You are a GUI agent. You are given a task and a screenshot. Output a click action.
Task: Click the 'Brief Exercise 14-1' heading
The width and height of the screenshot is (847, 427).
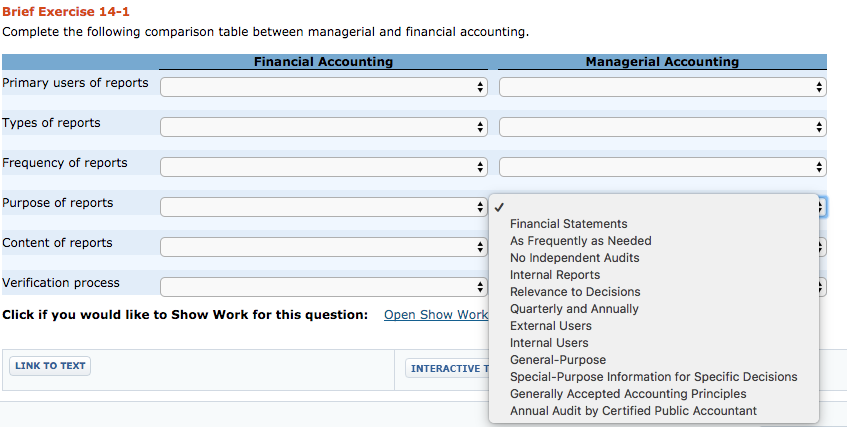click(x=66, y=11)
